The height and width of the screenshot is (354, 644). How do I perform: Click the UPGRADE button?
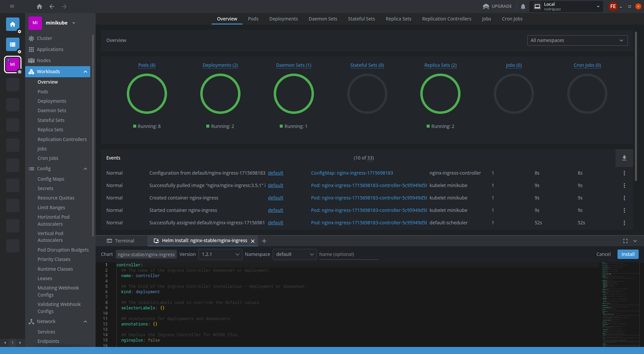[x=497, y=6]
